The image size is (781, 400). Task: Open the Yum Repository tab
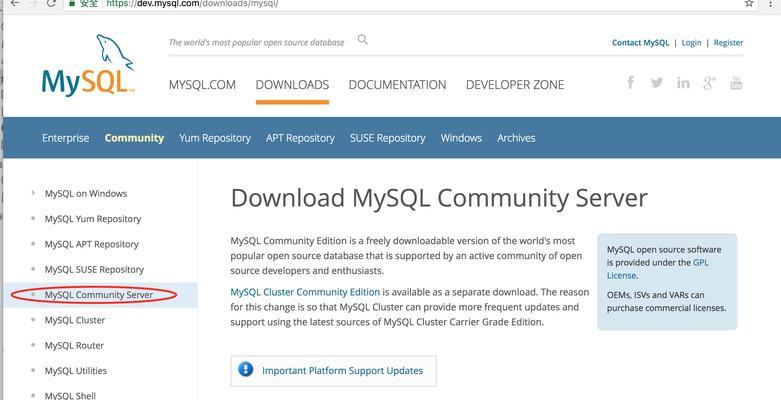point(215,138)
